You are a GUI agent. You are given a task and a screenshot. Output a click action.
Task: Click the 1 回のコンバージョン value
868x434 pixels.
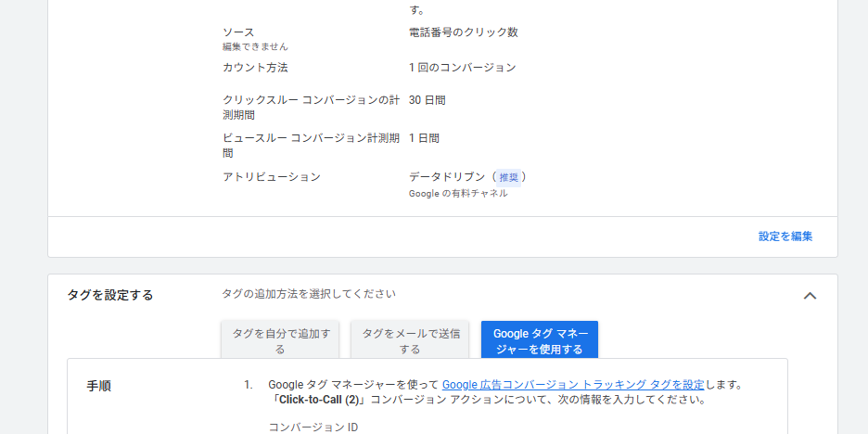462,68
